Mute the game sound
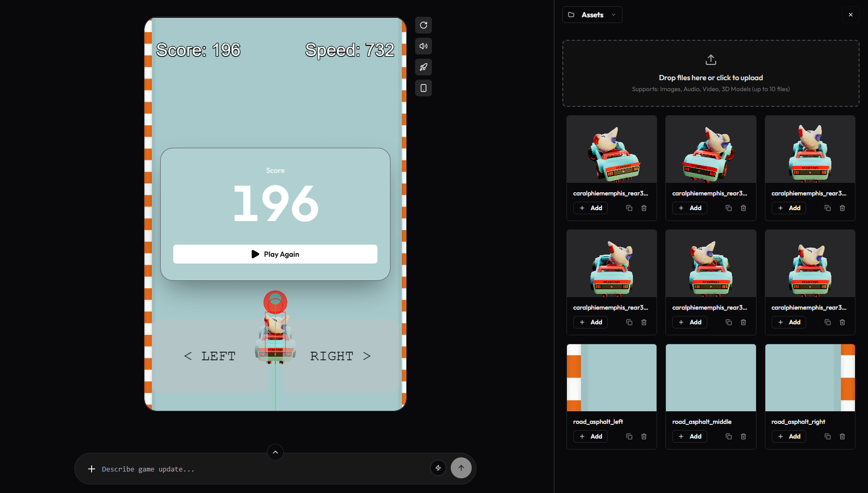868x493 pixels. pos(424,46)
